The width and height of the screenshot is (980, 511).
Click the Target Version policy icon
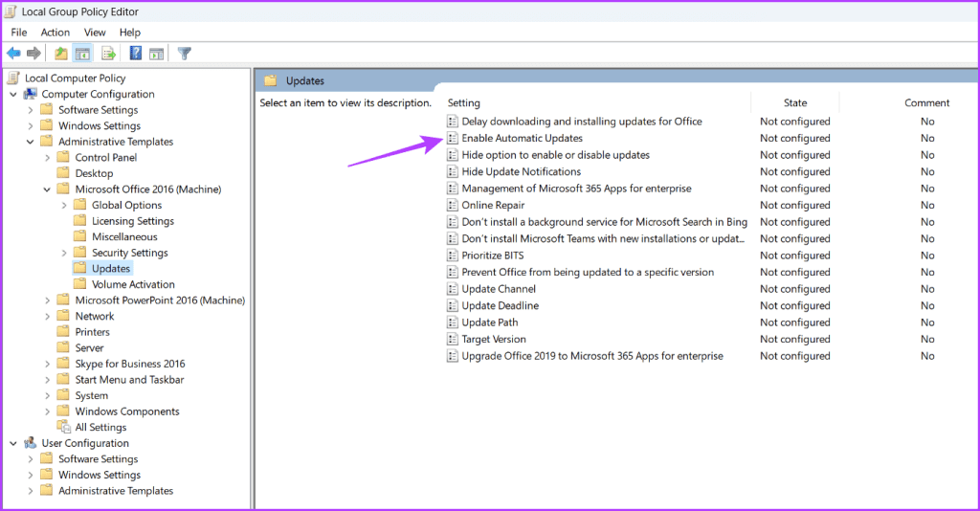(x=453, y=339)
